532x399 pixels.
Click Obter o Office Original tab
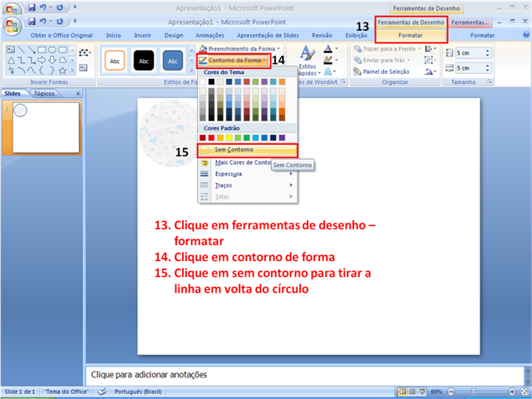point(62,35)
